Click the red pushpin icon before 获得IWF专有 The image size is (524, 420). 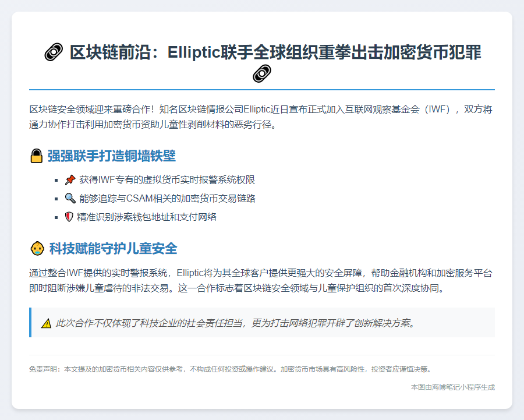[70, 180]
